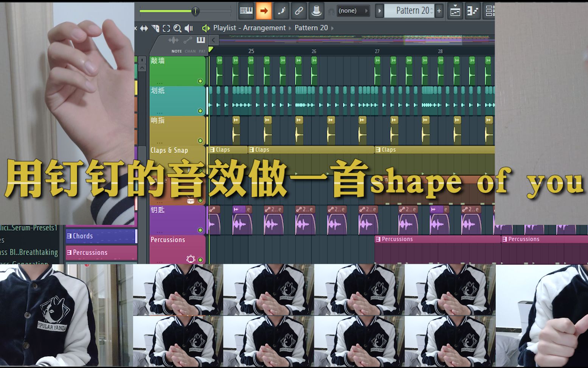Mute the 响指 track LED
The height and width of the screenshot is (368, 588).
pyautogui.click(x=200, y=141)
